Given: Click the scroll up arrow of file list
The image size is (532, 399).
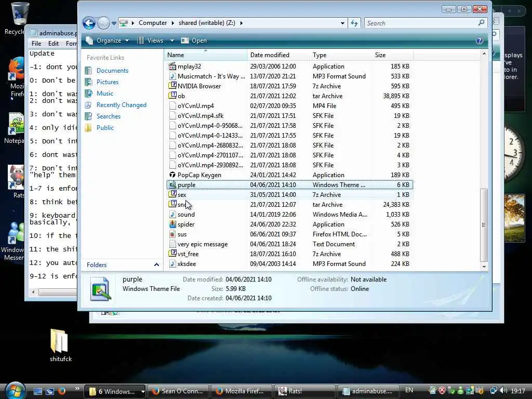Looking at the screenshot, I should coord(484,54).
